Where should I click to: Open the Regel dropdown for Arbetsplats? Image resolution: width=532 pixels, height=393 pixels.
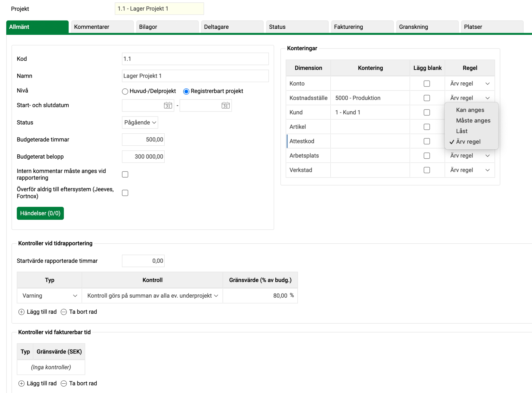470,156
